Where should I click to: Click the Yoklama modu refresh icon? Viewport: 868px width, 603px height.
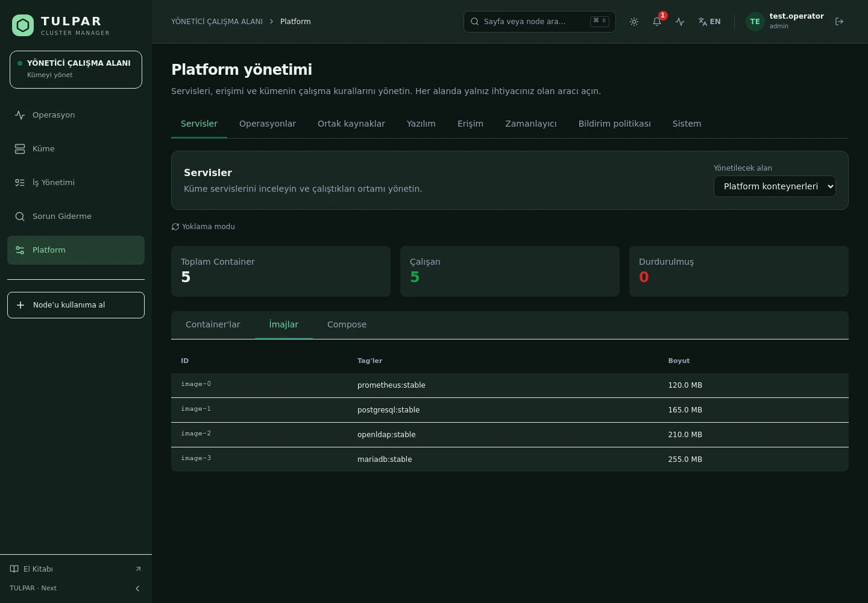175,227
